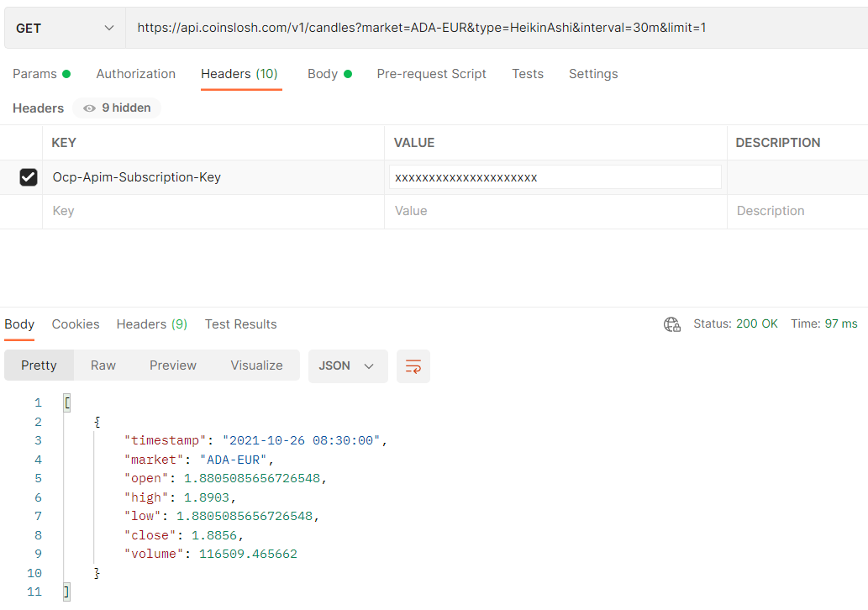Click the timestamp value 2021-10-26 08:30:00
Image resolution: width=868 pixels, height=610 pixels.
coord(302,440)
